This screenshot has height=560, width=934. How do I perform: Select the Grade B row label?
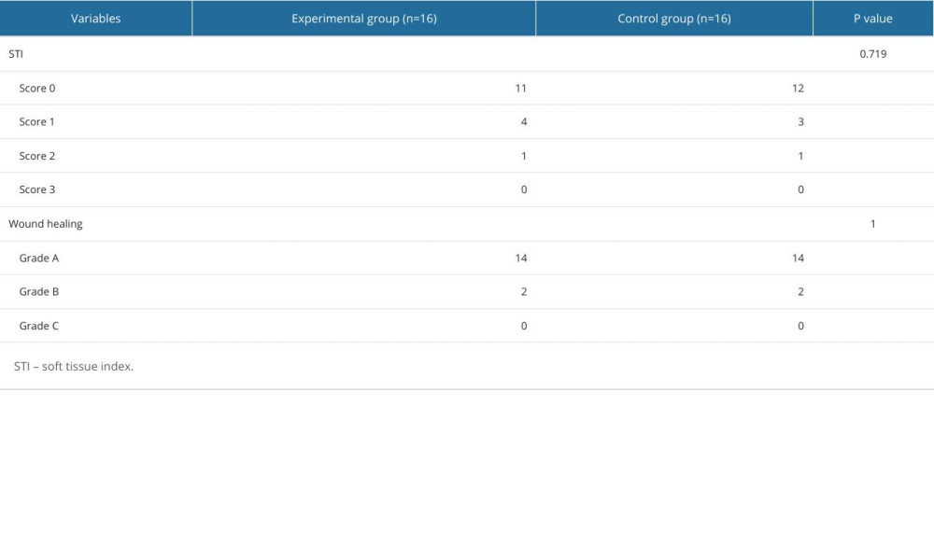[38, 292]
